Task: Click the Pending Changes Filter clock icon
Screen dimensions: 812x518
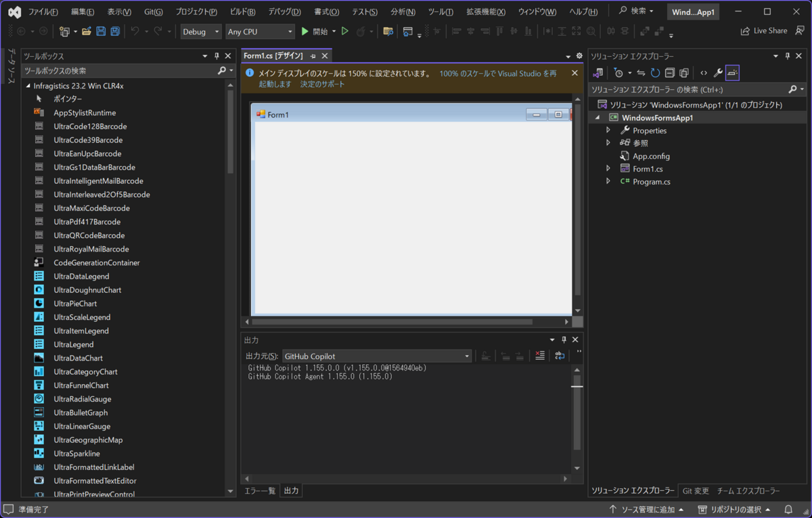Action: click(618, 73)
